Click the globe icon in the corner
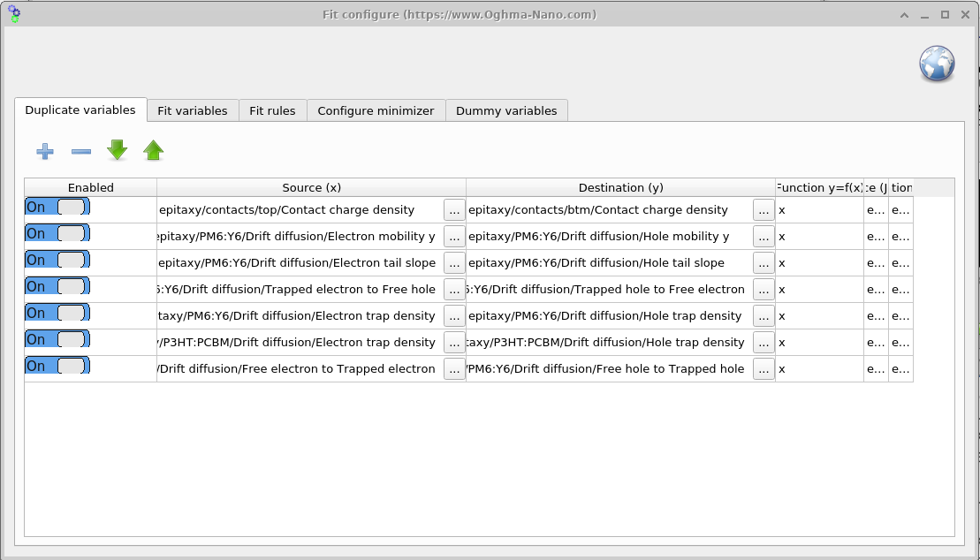 pos(936,64)
